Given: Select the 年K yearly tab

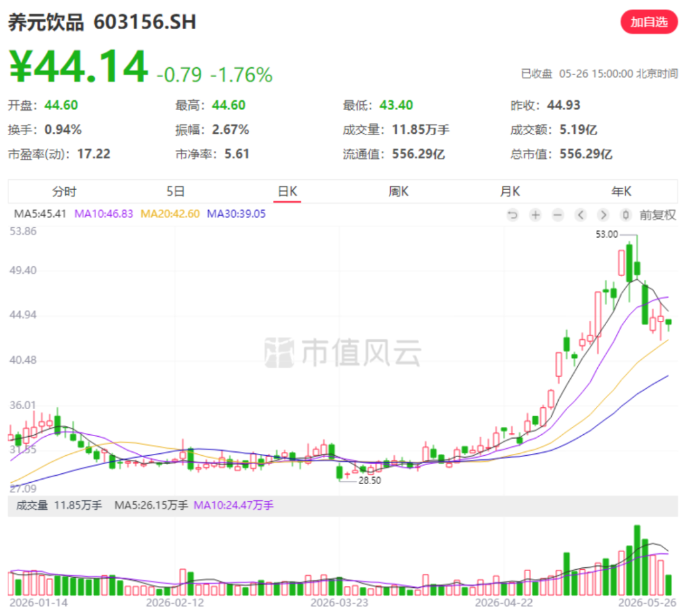Looking at the screenshot, I should [x=621, y=192].
